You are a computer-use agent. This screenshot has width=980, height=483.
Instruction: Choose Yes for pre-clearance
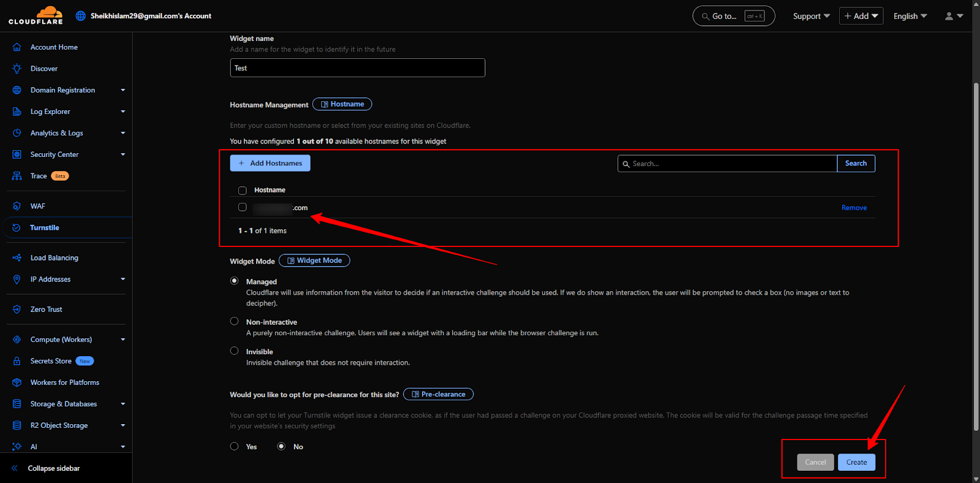point(234,446)
